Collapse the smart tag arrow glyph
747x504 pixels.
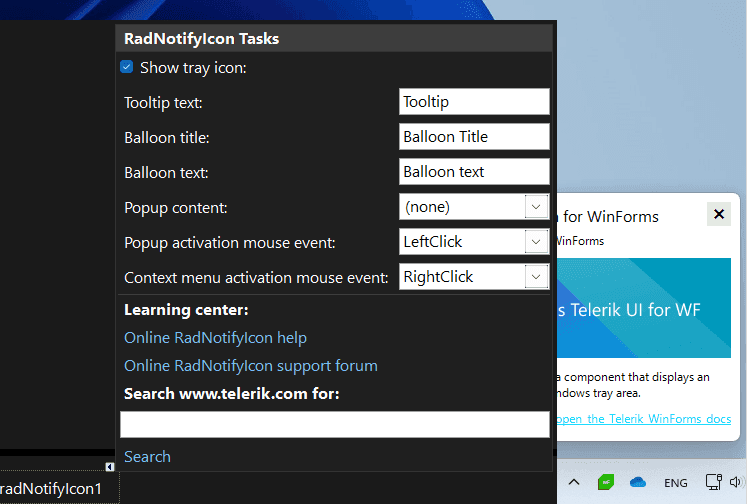pyautogui.click(x=110, y=467)
